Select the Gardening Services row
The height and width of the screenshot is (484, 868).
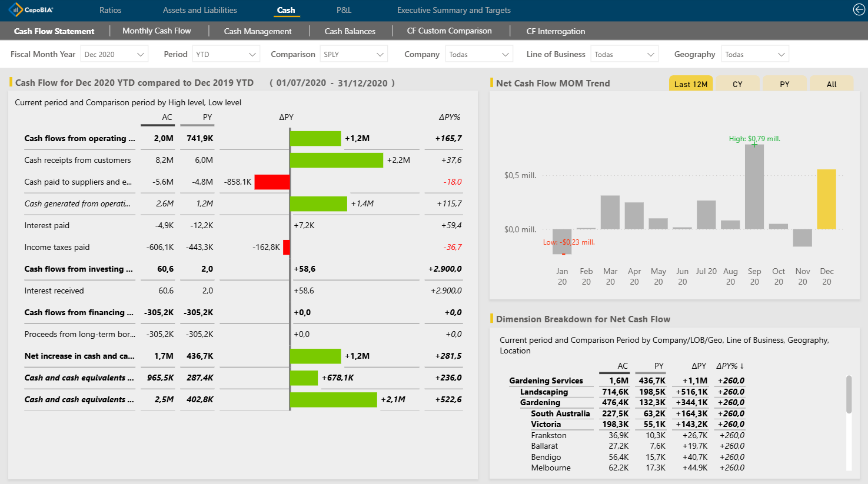point(546,380)
